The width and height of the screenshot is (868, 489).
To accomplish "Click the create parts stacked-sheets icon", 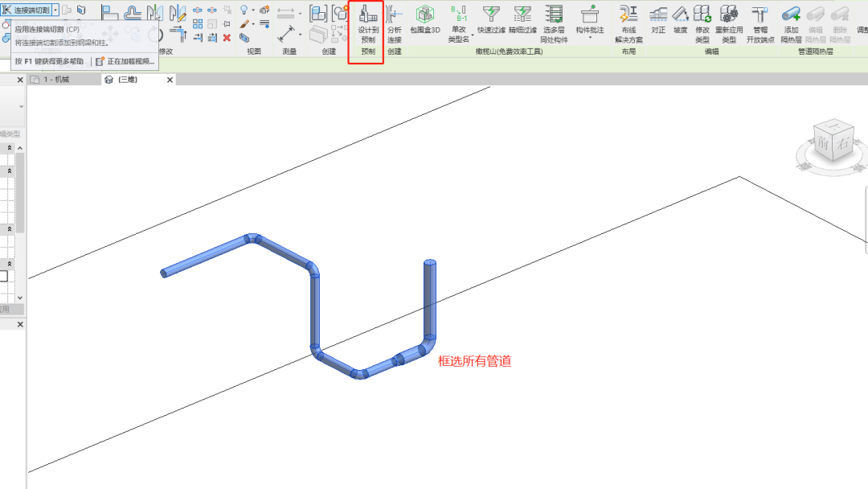I will (x=318, y=35).
